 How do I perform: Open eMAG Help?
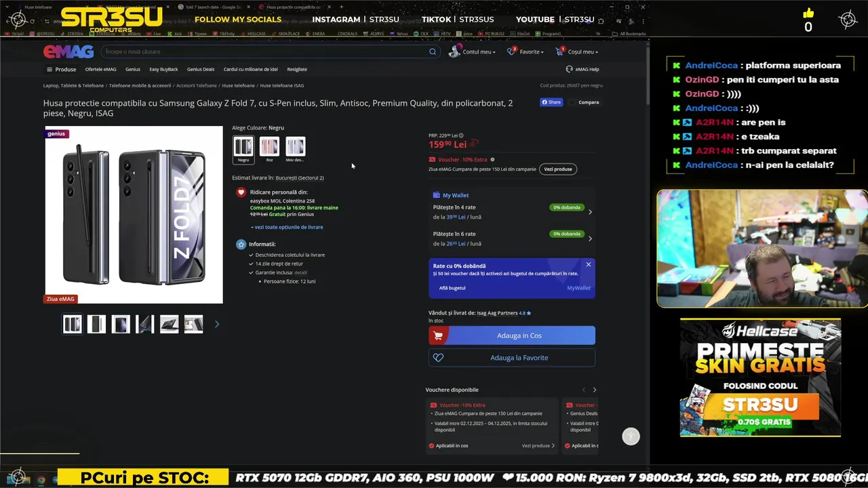pyautogui.click(x=583, y=69)
